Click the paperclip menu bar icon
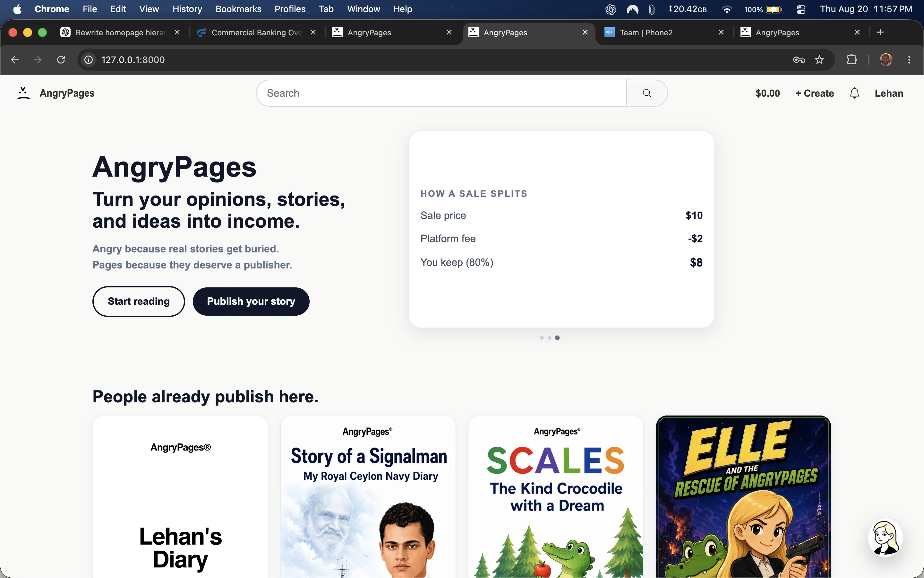Image resolution: width=924 pixels, height=578 pixels. [652, 9]
